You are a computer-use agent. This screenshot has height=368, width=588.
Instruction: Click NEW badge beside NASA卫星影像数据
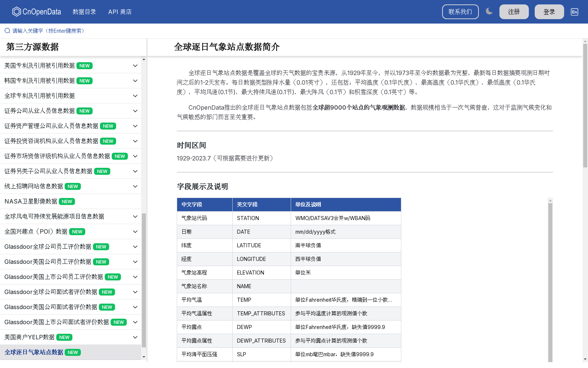[x=67, y=202]
